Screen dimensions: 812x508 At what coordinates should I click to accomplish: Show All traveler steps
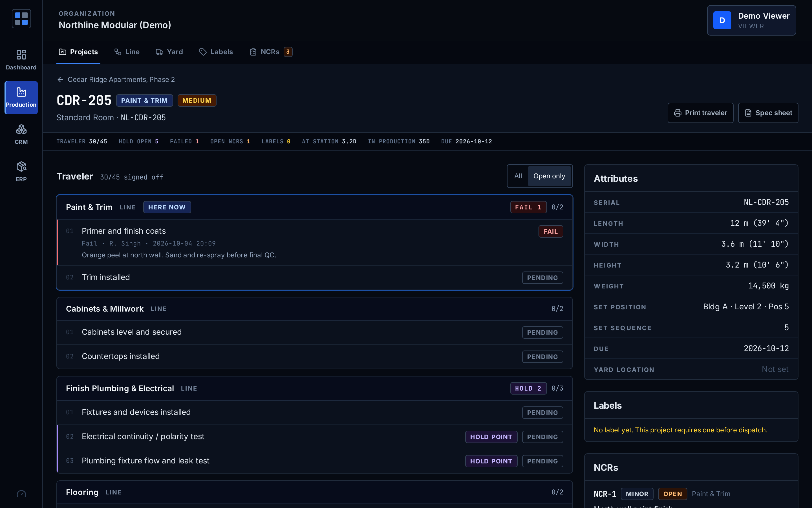click(x=518, y=176)
